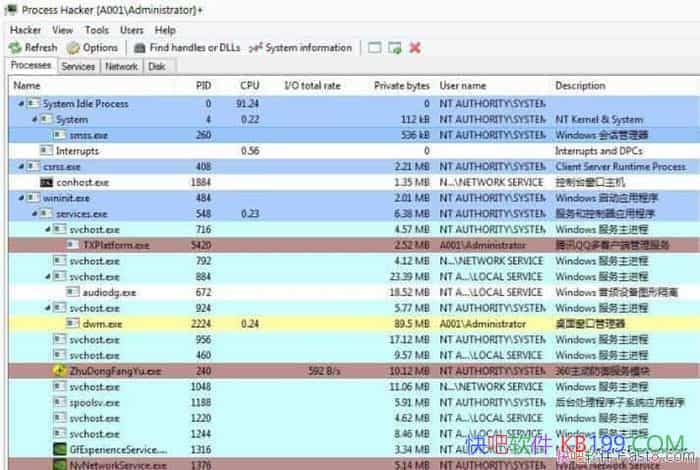Click the find window and thread icon
The height and width of the screenshot is (470, 700).
click(395, 48)
